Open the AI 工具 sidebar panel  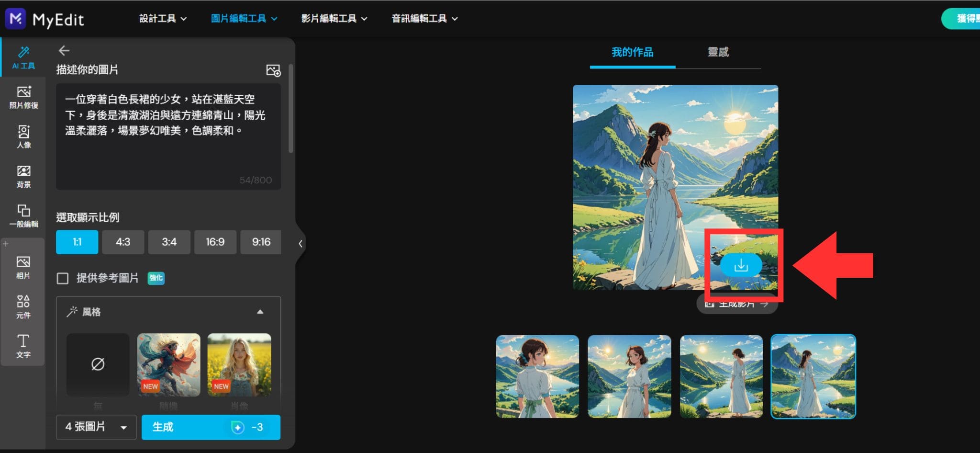click(23, 57)
